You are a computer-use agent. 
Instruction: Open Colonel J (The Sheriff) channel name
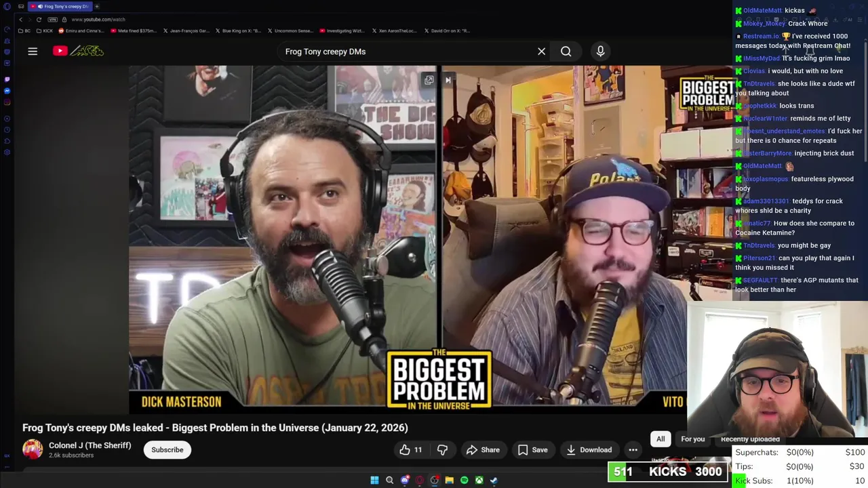(x=90, y=445)
